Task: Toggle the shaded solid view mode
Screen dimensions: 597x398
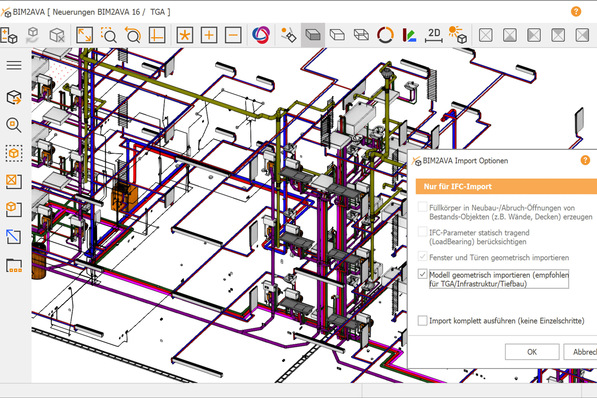Action: point(313,35)
